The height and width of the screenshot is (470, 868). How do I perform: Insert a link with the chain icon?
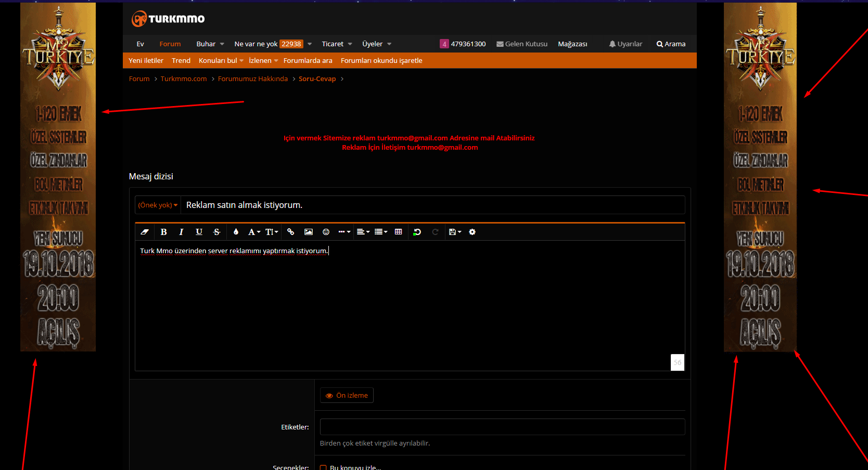290,232
